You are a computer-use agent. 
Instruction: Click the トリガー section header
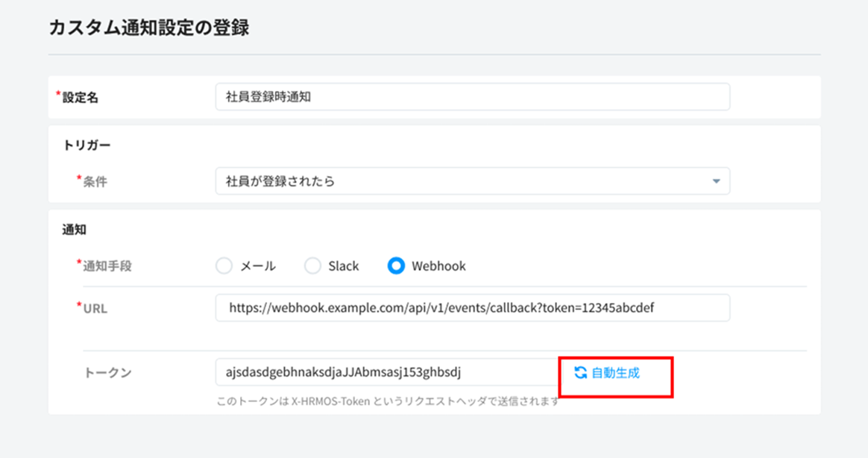coord(87,145)
